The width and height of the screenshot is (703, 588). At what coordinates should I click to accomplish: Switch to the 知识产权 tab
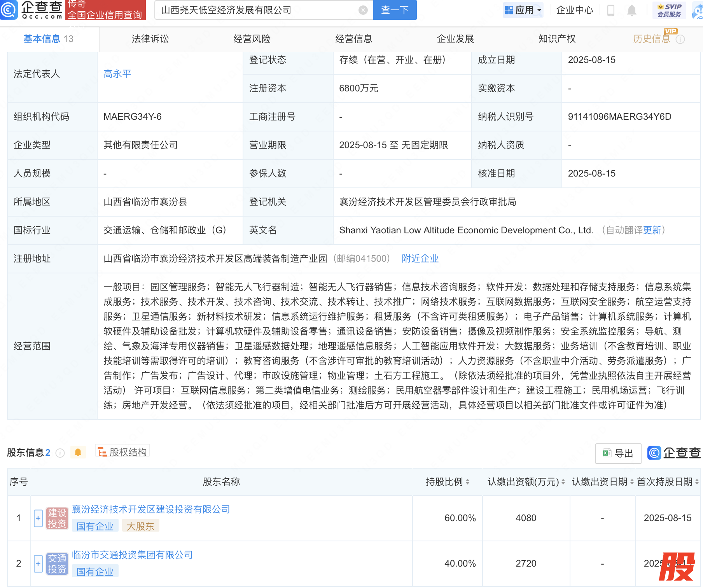click(x=557, y=39)
